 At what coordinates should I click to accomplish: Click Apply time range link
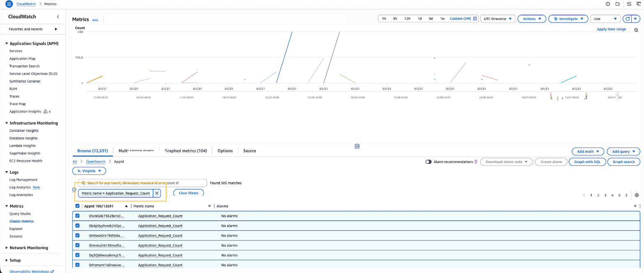pyautogui.click(x=611, y=29)
